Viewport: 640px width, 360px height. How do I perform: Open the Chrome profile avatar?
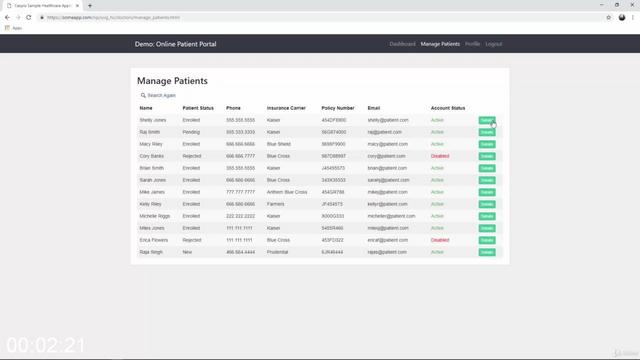622,18
